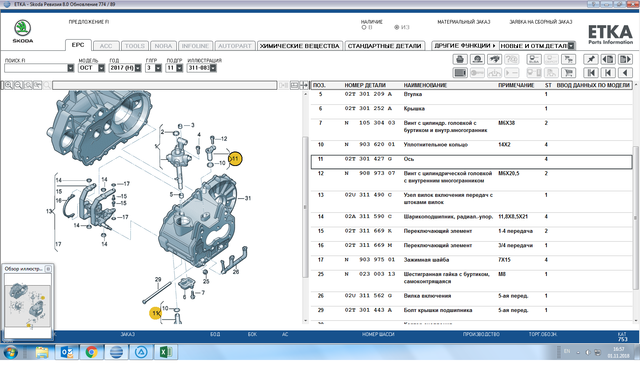Open the AUTOPART tab

235,46
